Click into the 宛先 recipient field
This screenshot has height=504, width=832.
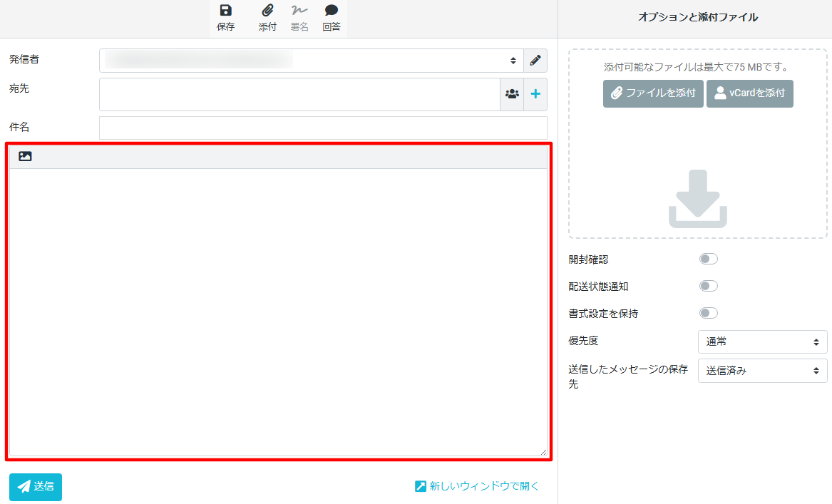(x=300, y=94)
